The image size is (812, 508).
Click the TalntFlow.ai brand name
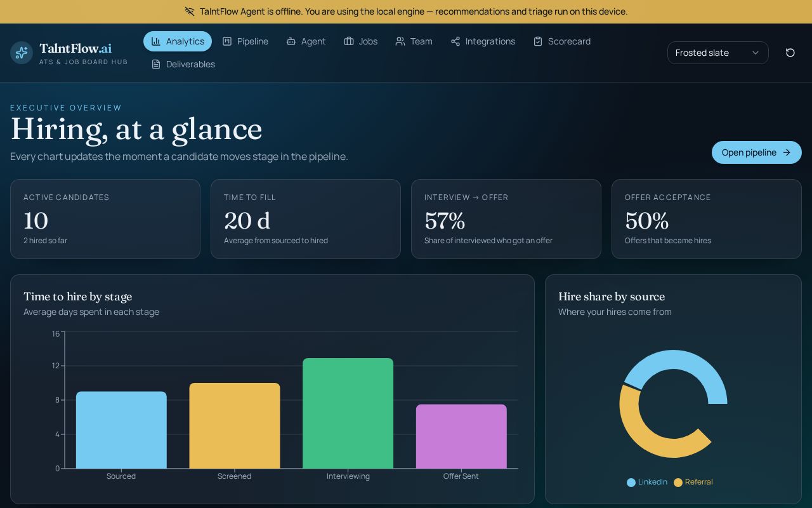(x=75, y=48)
